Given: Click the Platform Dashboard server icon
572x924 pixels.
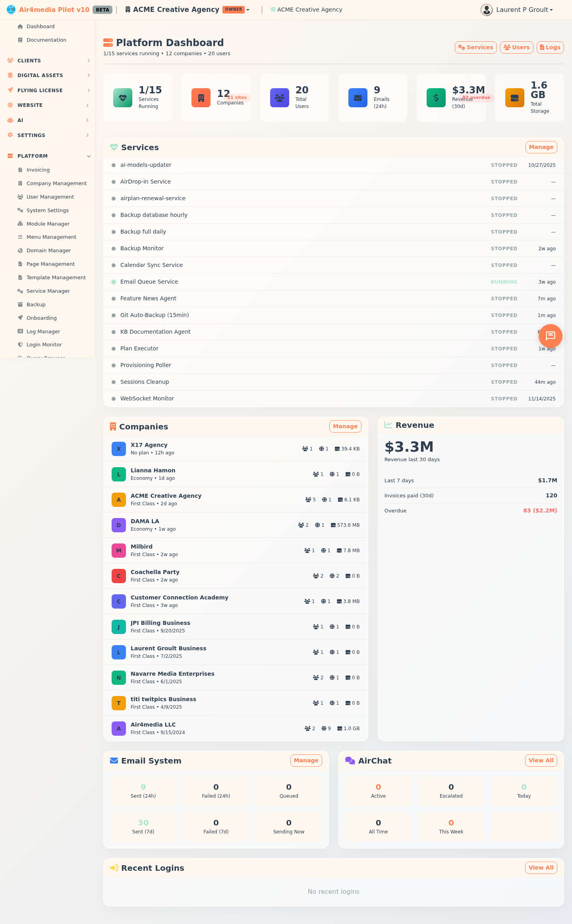Looking at the screenshot, I should (108, 43).
